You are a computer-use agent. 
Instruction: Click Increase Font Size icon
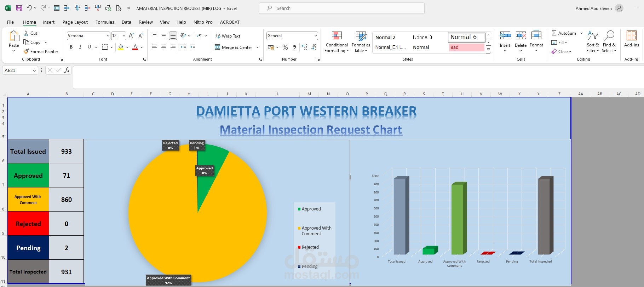click(x=131, y=36)
